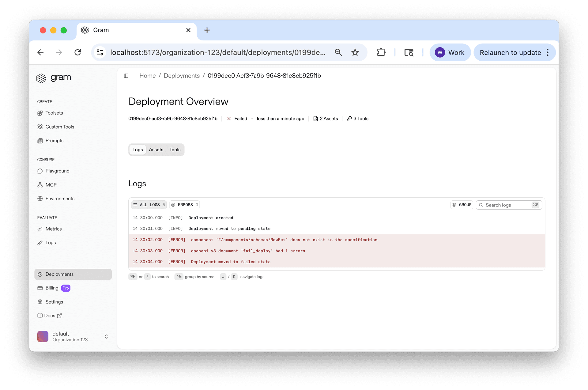
Task: Select Custom Tools in the Create section
Action: pyautogui.click(x=59, y=127)
